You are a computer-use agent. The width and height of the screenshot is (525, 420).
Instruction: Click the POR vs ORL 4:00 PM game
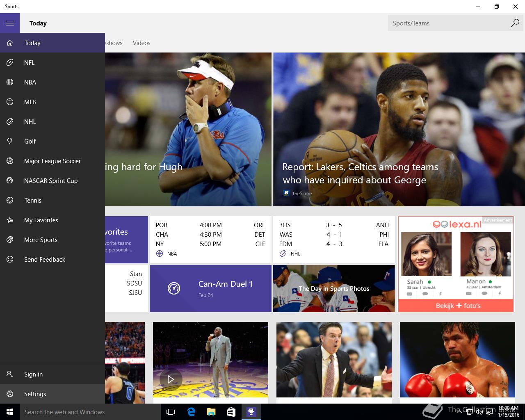pyautogui.click(x=210, y=225)
